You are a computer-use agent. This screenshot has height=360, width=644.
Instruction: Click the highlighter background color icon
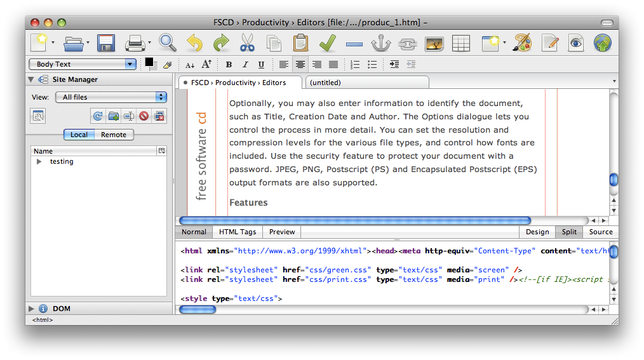pyautogui.click(x=167, y=65)
